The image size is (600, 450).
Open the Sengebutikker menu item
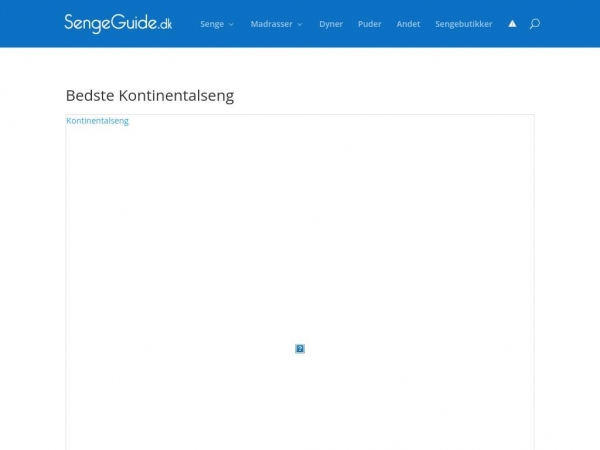[464, 24]
